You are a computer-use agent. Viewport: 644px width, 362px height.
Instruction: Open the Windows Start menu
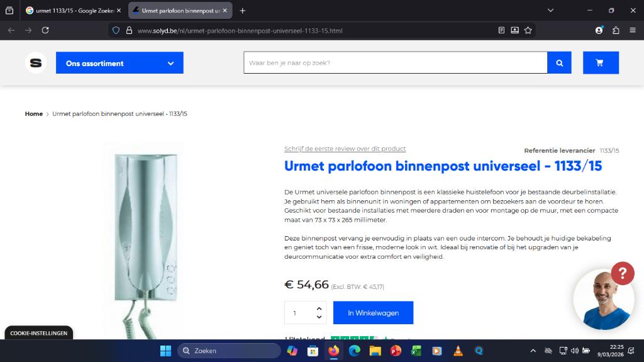(165, 351)
